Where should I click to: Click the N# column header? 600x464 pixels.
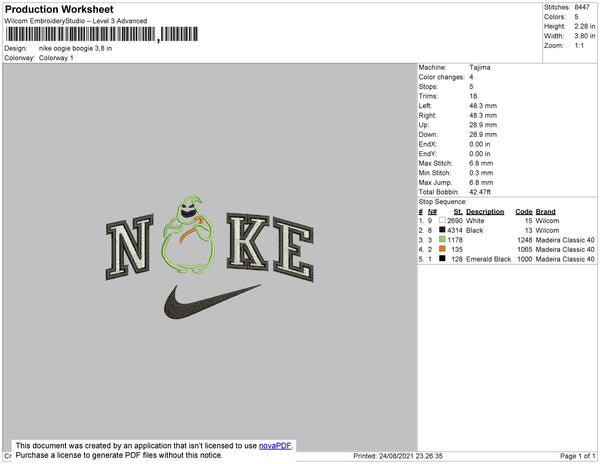click(432, 212)
